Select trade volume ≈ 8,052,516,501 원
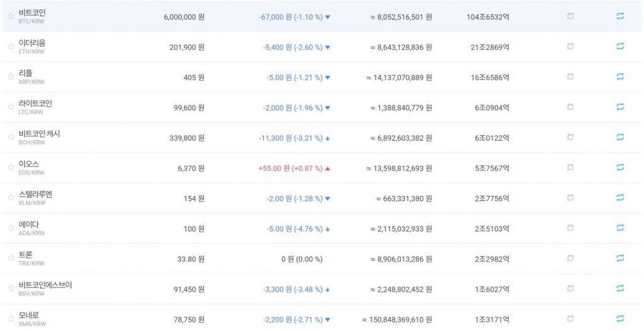 pos(401,17)
